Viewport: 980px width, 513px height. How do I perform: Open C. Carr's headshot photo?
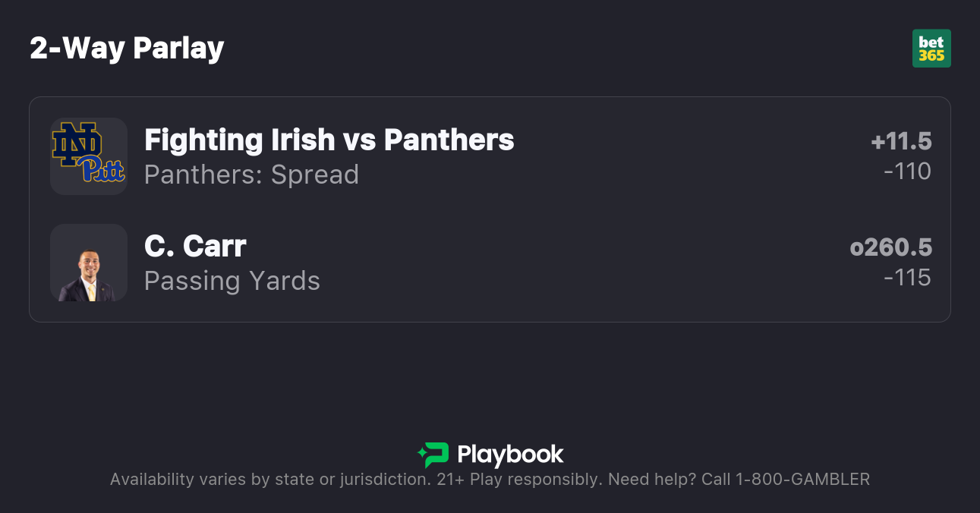(88, 263)
